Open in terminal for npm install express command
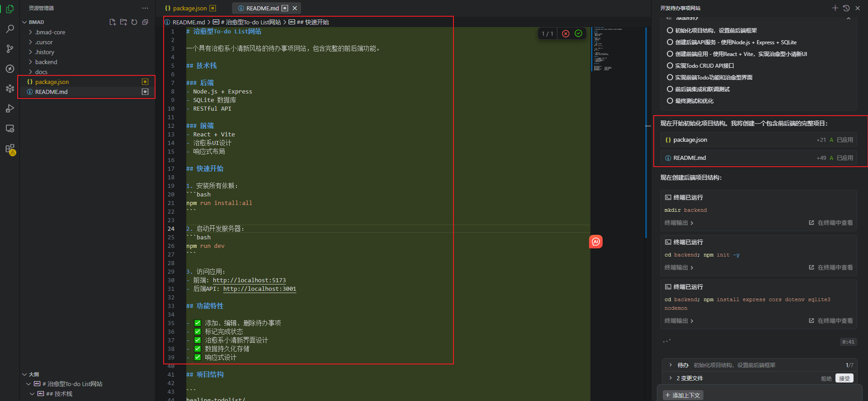The width and height of the screenshot is (868, 401). (x=831, y=321)
